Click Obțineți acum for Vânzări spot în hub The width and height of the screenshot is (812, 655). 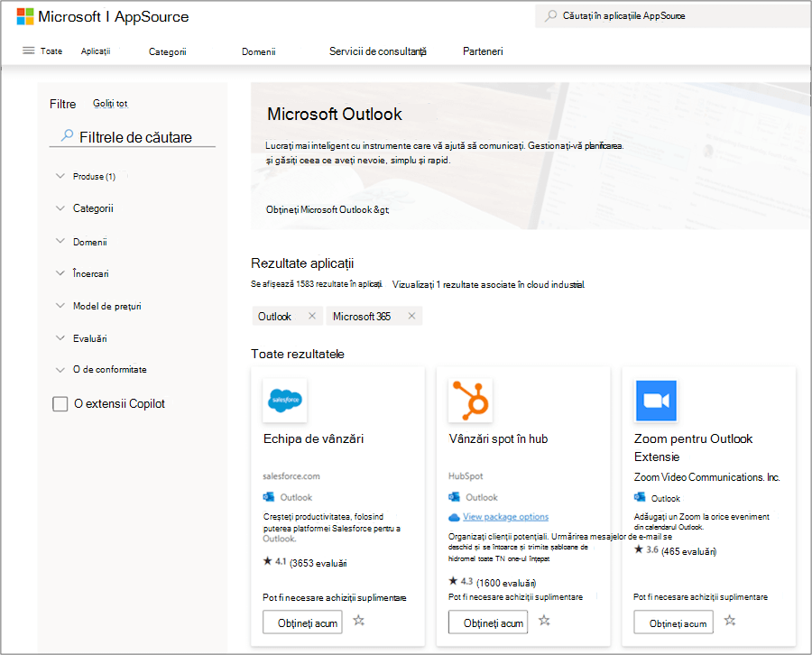click(488, 622)
